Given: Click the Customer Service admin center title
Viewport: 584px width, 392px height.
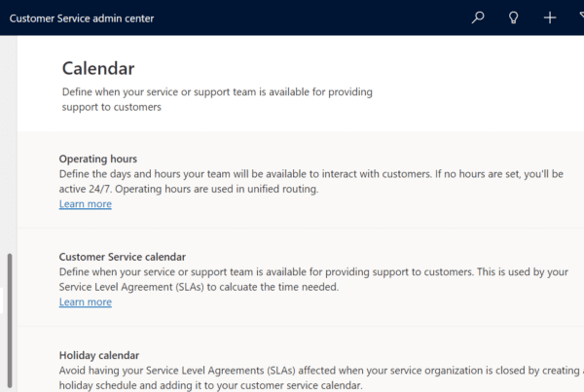Looking at the screenshot, I should click(x=82, y=18).
